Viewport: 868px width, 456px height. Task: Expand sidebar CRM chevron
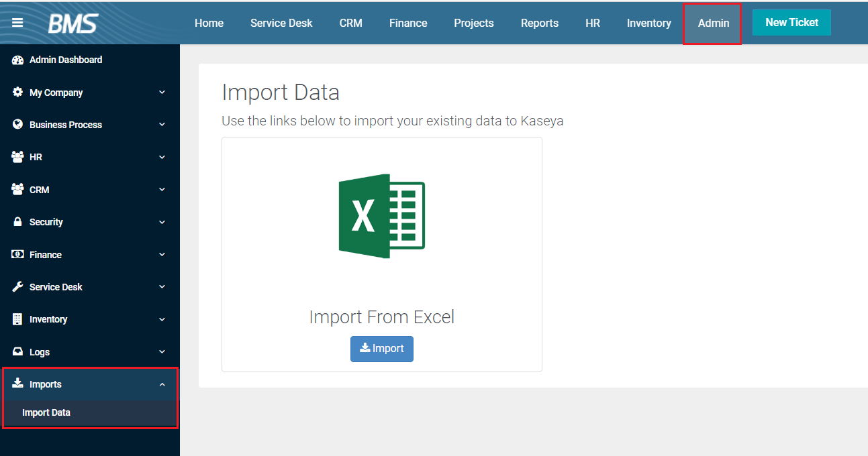pos(162,190)
